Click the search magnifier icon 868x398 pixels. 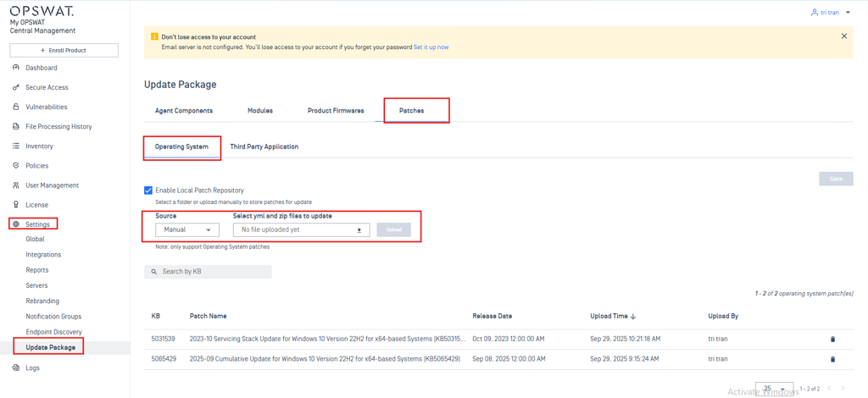(x=154, y=272)
